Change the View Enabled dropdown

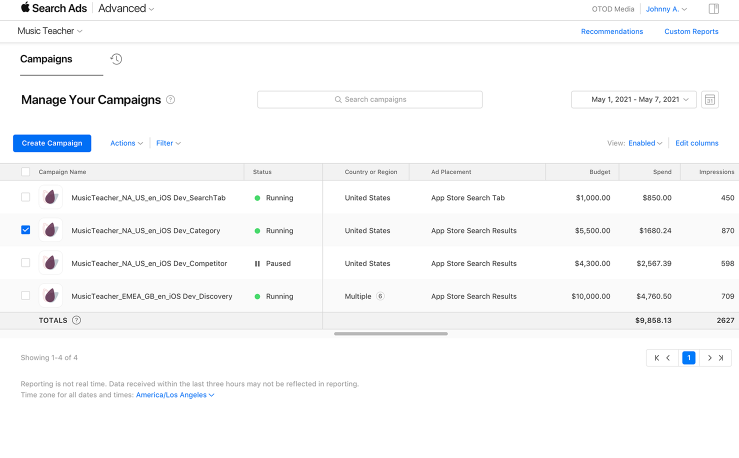click(x=645, y=143)
